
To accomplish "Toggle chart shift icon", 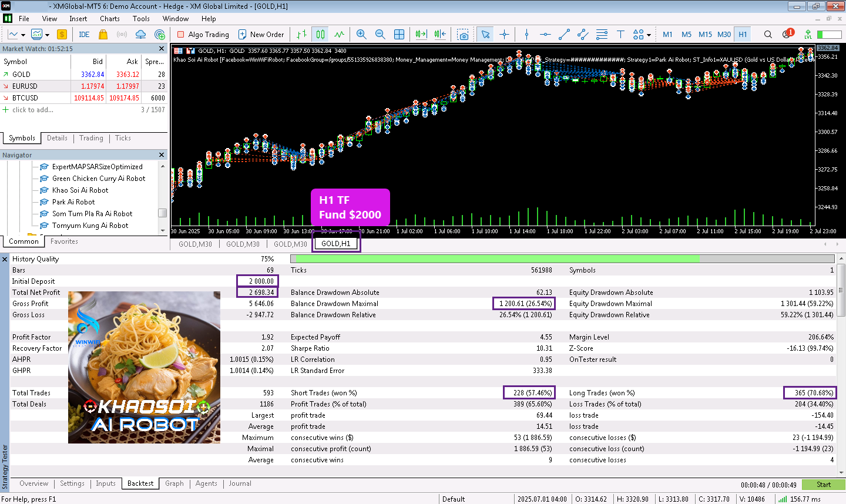I will click(440, 35).
